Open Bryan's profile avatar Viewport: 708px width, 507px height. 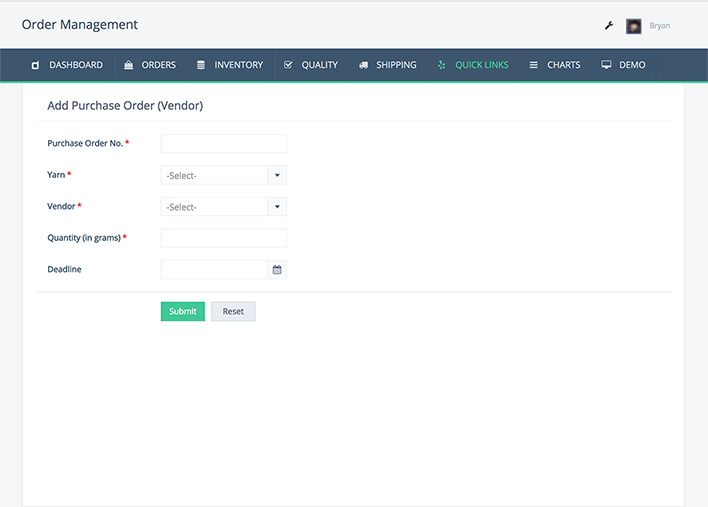pyautogui.click(x=633, y=26)
